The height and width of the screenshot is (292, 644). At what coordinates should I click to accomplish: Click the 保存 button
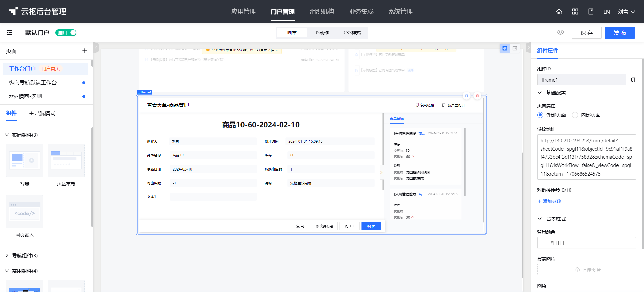click(587, 33)
